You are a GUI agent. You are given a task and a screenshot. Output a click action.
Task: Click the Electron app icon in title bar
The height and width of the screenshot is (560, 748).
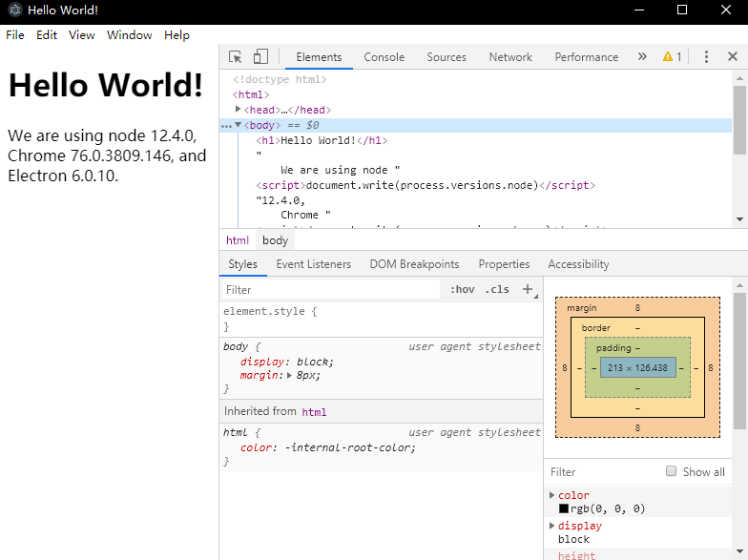click(13, 10)
